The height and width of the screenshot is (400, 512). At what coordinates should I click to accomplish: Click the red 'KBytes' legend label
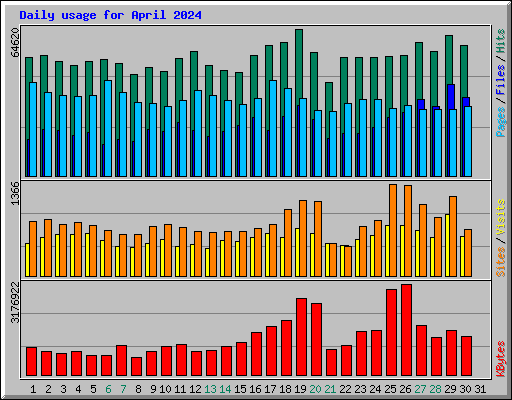point(501,359)
